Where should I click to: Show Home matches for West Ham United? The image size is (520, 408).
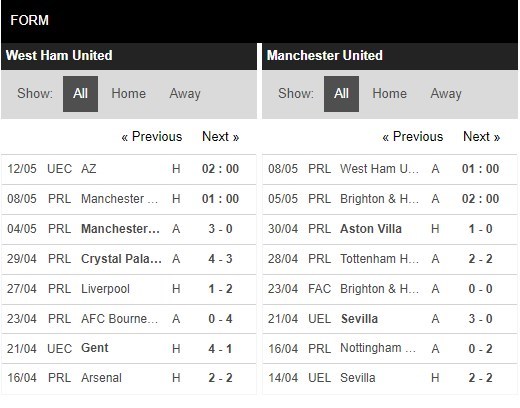point(128,93)
